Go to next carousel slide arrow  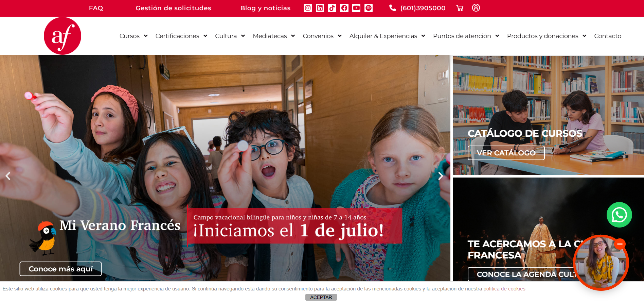click(x=441, y=176)
